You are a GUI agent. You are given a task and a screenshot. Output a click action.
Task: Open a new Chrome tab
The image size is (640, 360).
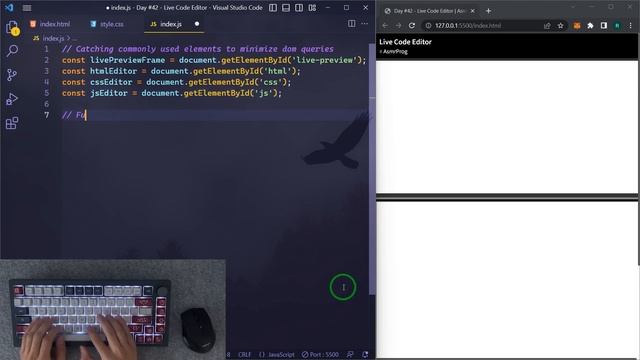tap(488, 11)
